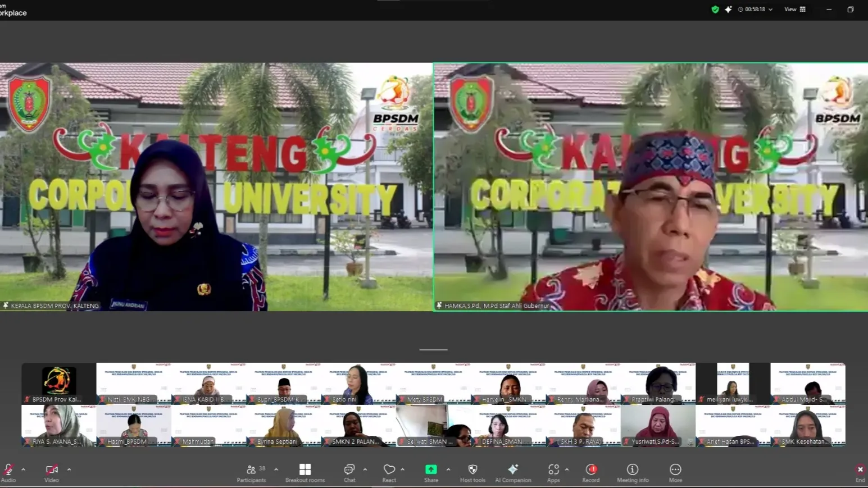Launch AI Companion from the toolbar
The width and height of the screenshot is (868, 488).
(513, 470)
